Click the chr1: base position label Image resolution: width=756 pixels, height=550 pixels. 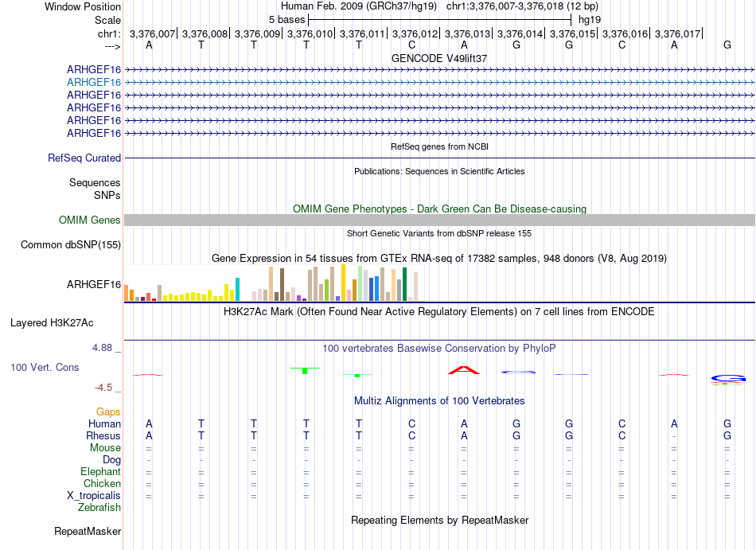(x=109, y=33)
